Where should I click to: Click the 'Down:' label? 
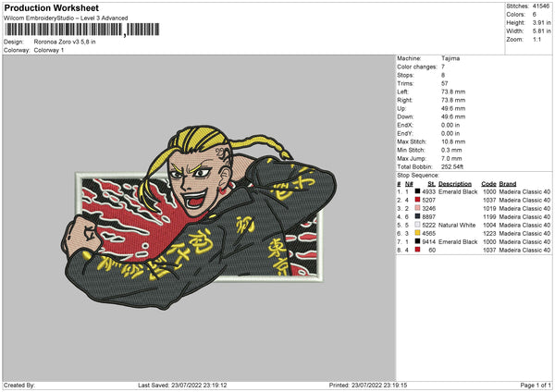tap(405, 116)
